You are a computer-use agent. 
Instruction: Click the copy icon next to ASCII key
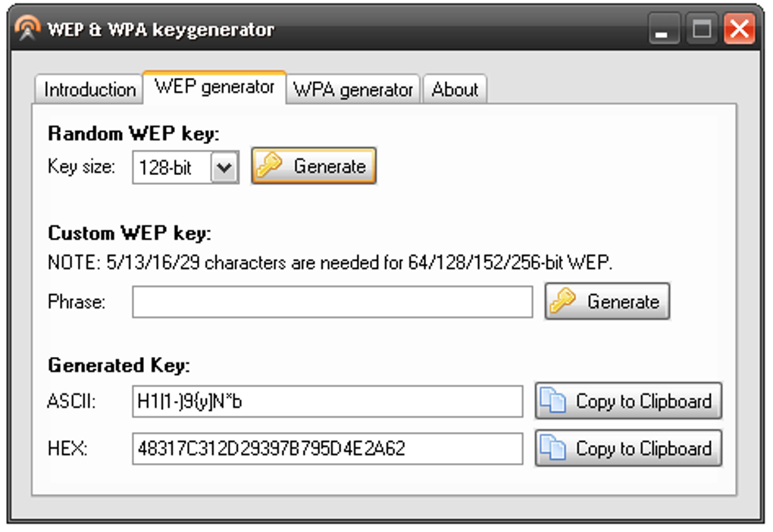click(553, 401)
